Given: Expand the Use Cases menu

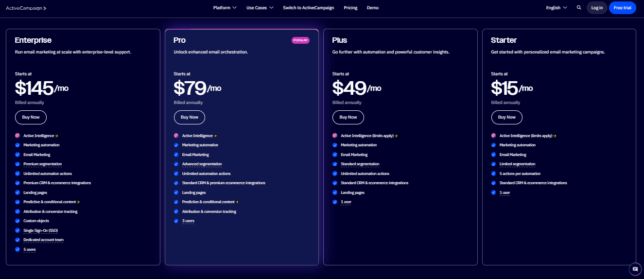Looking at the screenshot, I should [260, 8].
